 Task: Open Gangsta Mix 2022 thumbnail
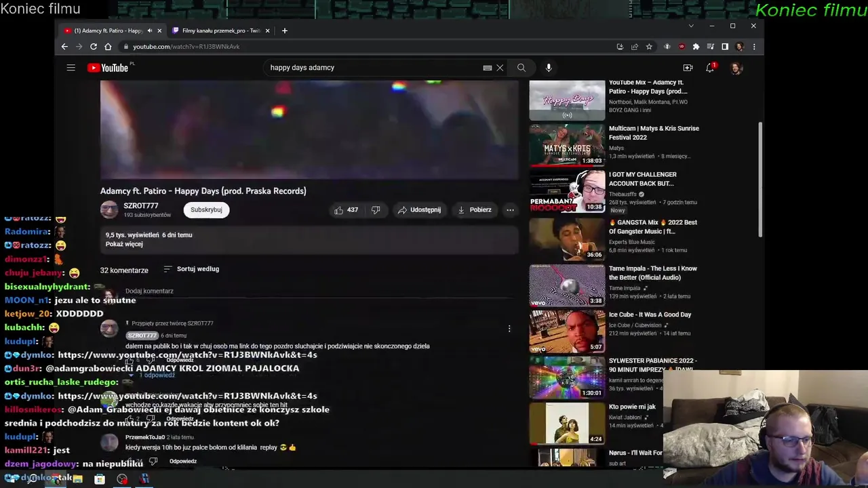coord(567,239)
